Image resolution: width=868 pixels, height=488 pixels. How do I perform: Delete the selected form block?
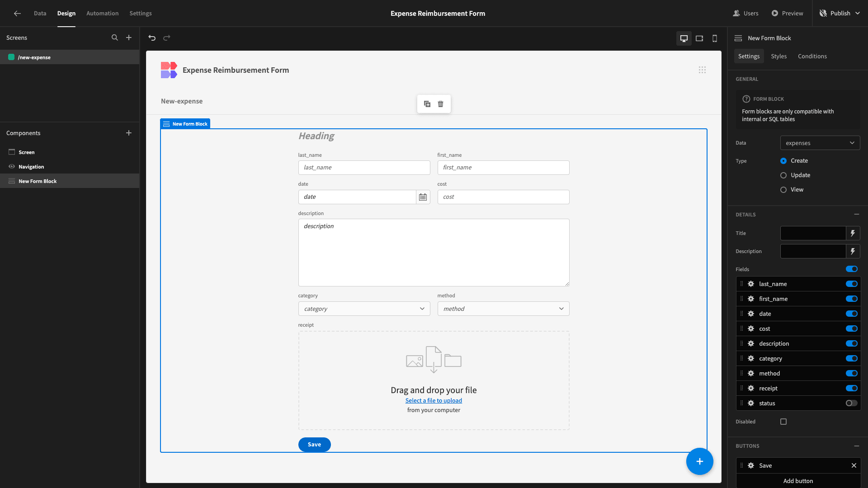440,104
